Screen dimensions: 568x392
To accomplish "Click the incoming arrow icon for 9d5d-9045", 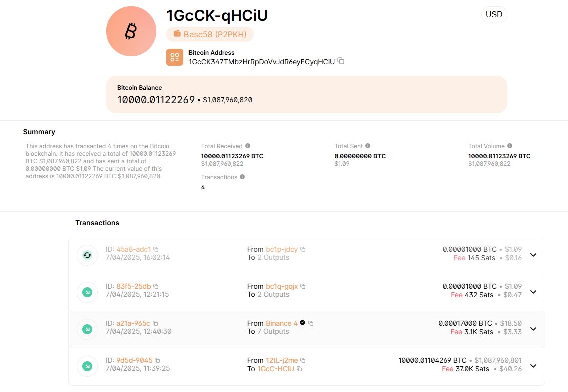I will point(87,366).
